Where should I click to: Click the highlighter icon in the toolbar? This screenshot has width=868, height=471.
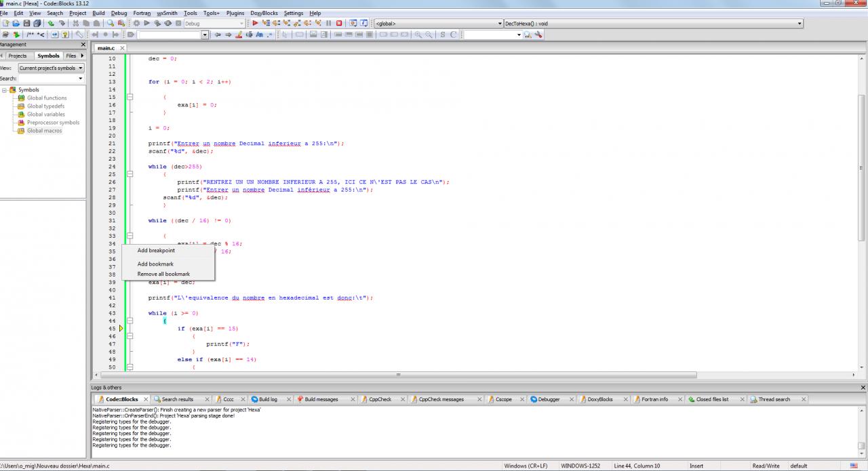pyautogui.click(x=239, y=34)
